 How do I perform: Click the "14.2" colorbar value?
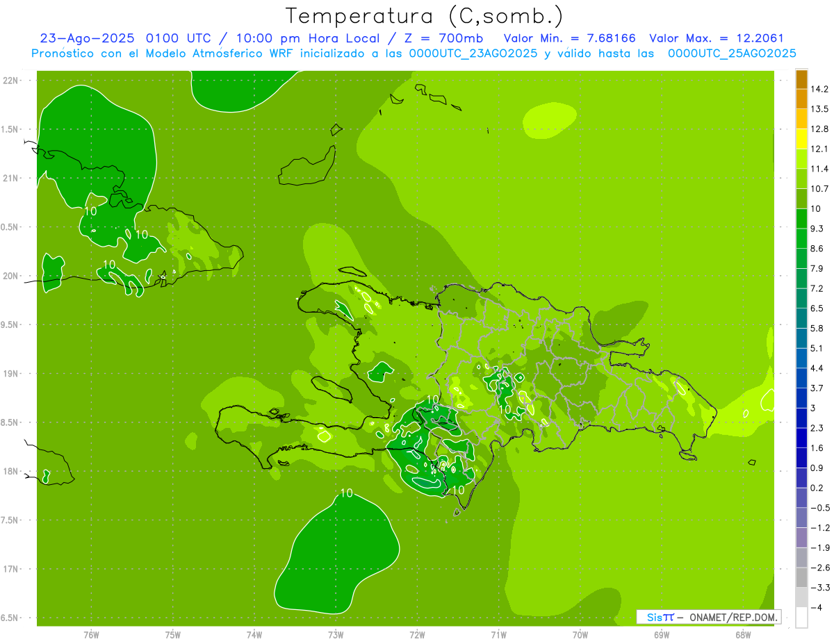(819, 89)
